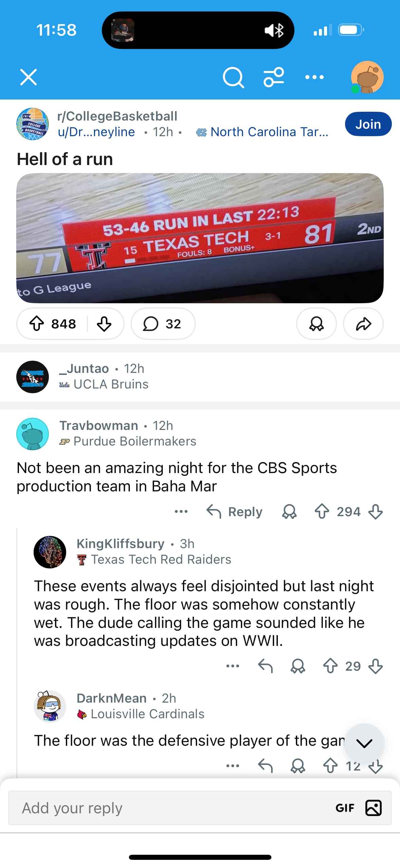Tap the Add your reply field
400x868 pixels.
pyautogui.click(x=170, y=808)
